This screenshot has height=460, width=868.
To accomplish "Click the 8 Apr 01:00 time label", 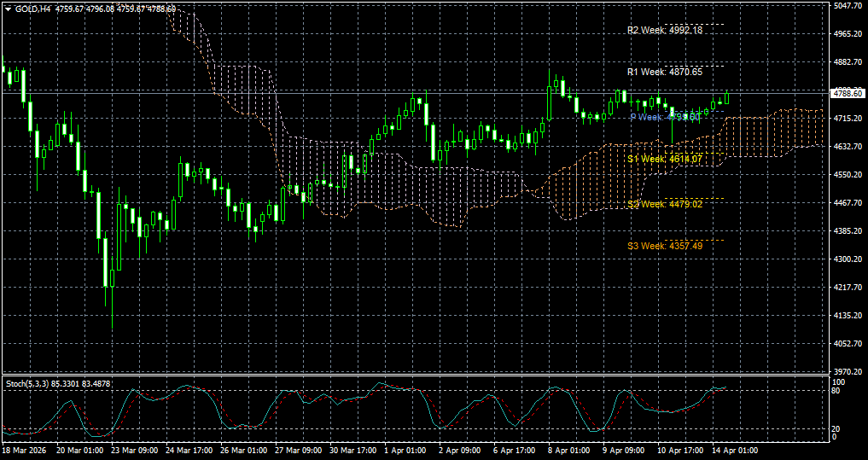I will coord(569,451).
